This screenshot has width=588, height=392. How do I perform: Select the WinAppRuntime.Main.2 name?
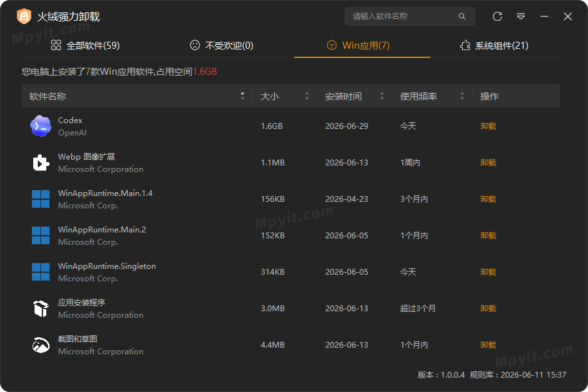(102, 229)
